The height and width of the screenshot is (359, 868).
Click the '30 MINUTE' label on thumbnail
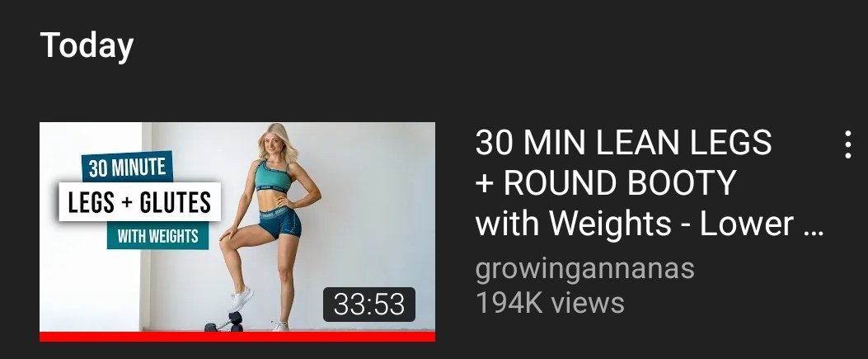point(127,167)
